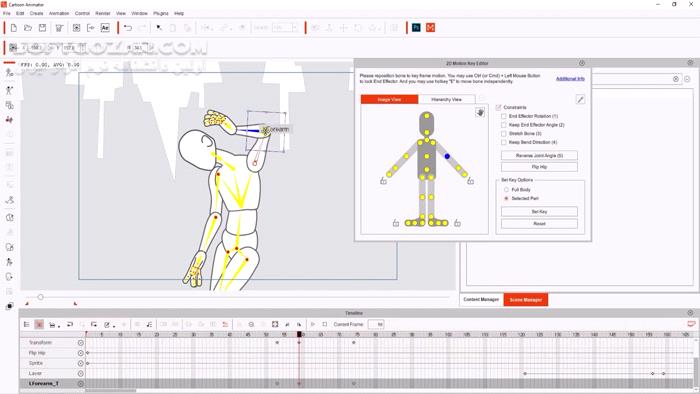Image resolution: width=700 pixels, height=394 pixels.
Task: Click the New Project icon
Action: [x=13, y=28]
